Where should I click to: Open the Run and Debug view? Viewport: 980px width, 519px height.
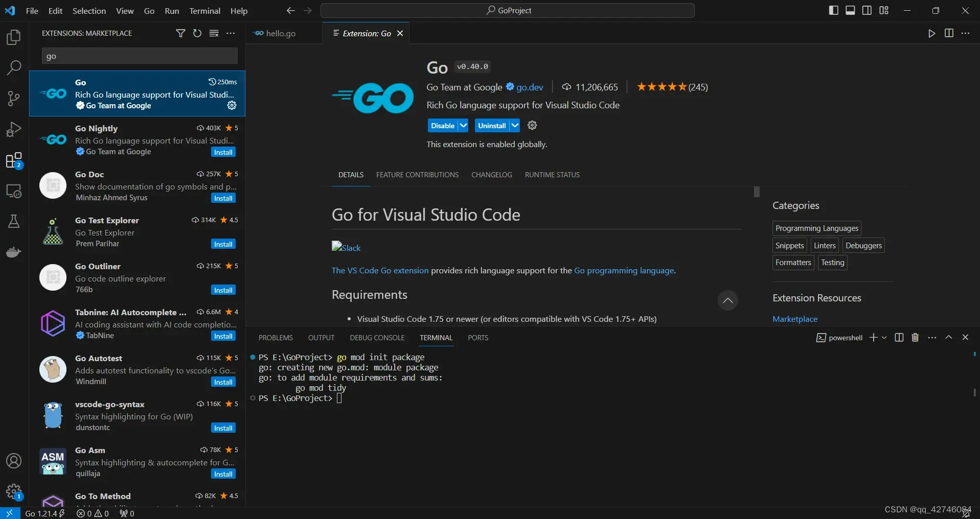[x=13, y=129]
